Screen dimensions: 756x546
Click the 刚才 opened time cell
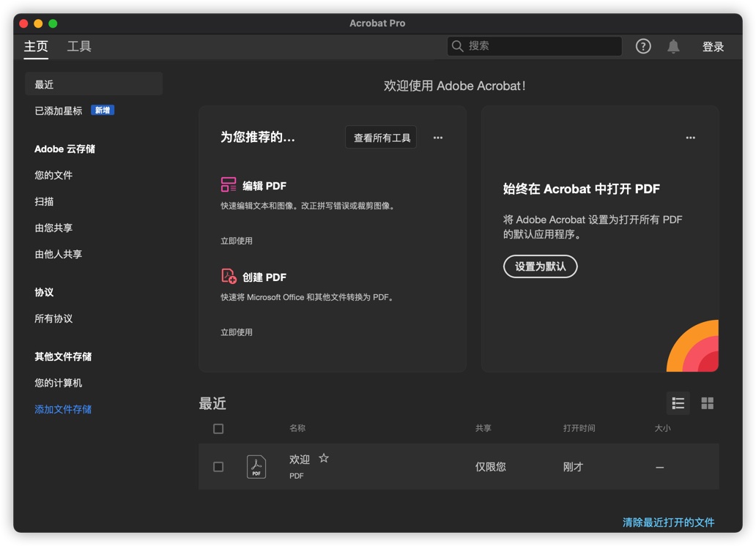(574, 466)
